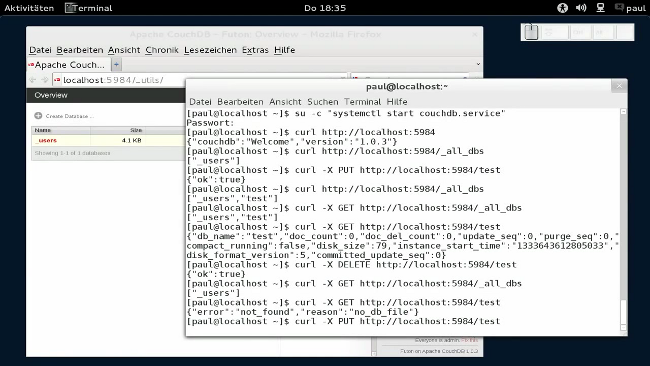Click the curl -X DELETE command line
650x366 pixels.
351,264
